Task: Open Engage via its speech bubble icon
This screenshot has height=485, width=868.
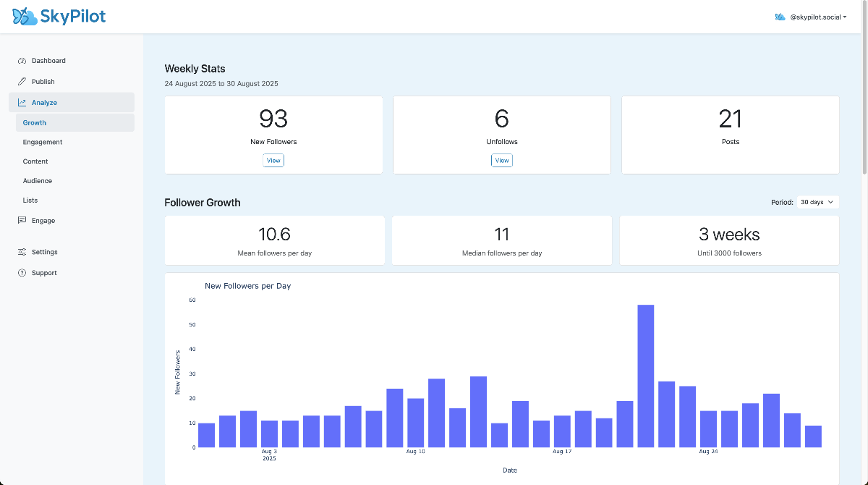Action: (x=23, y=220)
